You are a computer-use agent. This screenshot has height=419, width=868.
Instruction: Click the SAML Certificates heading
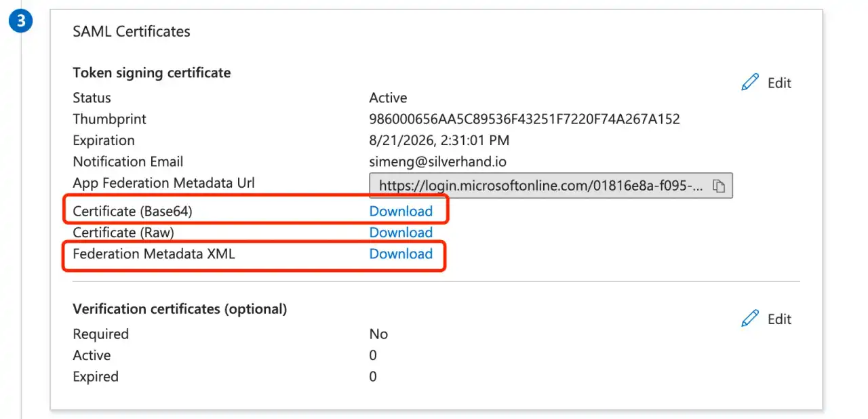point(131,31)
